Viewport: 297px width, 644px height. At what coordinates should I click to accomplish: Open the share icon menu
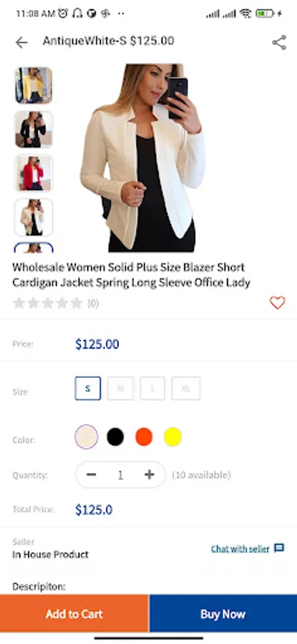coord(279,42)
